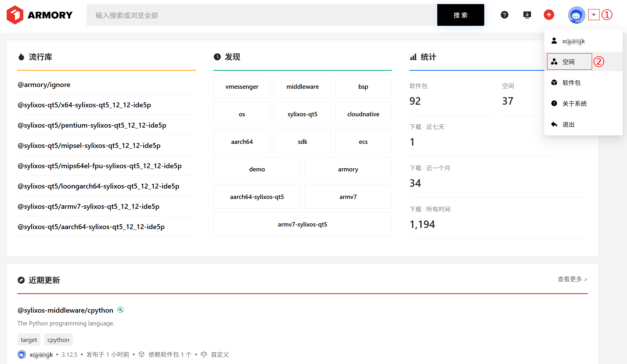This screenshot has width=627, height=364.
Task: Open @armory/ignore popular library
Action: (x=44, y=85)
